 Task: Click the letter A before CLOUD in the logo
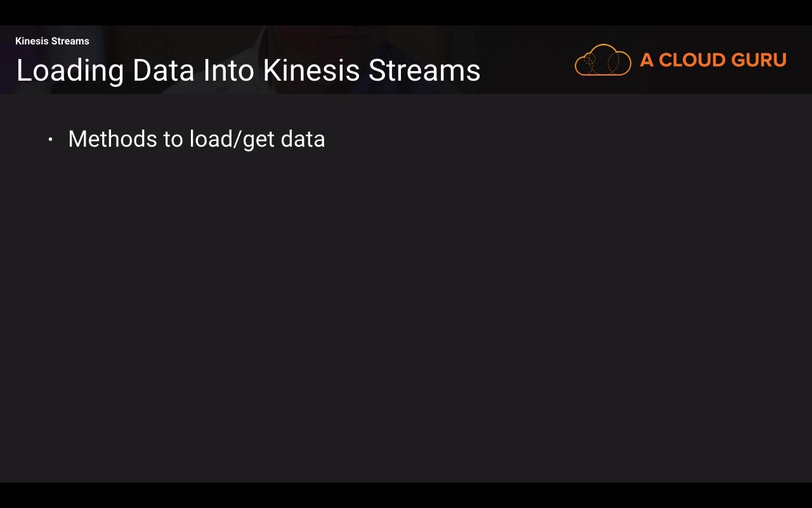click(x=646, y=60)
